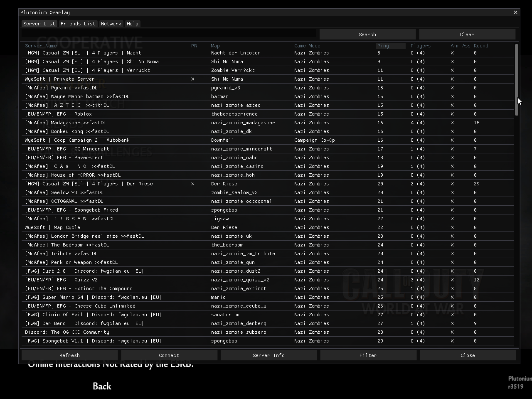
Task: Select 'WyeSoft | Coop Campaign 2 | Autobank' server
Action: tap(268, 140)
